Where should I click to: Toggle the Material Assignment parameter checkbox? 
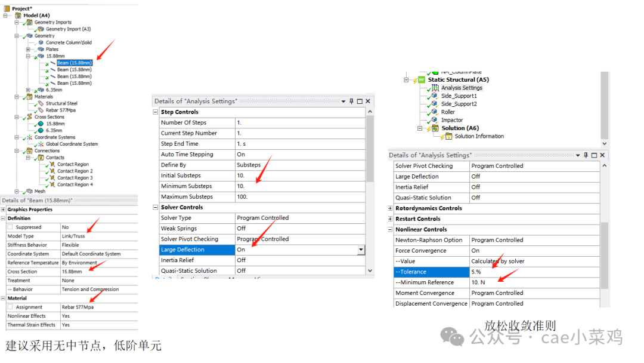10,307
